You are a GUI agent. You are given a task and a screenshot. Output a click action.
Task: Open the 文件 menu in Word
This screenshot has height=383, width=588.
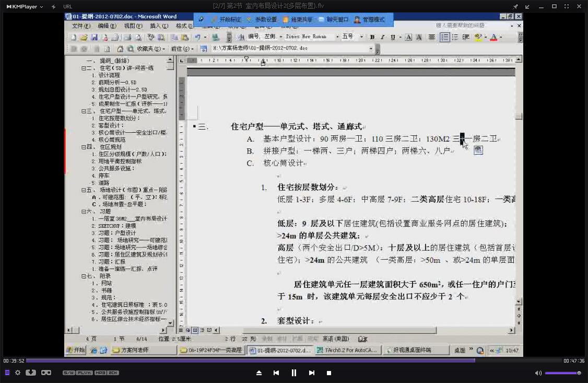[81, 26]
